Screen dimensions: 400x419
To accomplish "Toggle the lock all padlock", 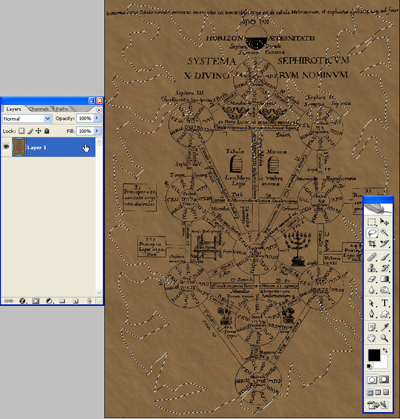I will pyautogui.click(x=47, y=131).
